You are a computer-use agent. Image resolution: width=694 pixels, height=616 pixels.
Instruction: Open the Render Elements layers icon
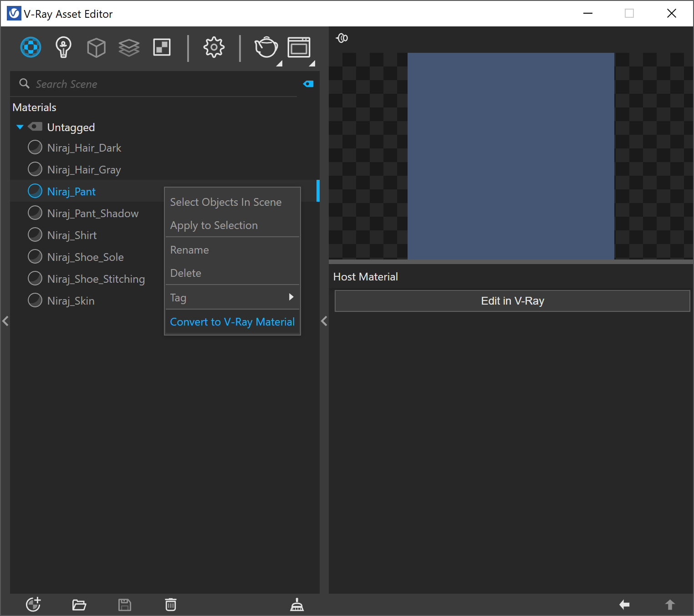[129, 47]
